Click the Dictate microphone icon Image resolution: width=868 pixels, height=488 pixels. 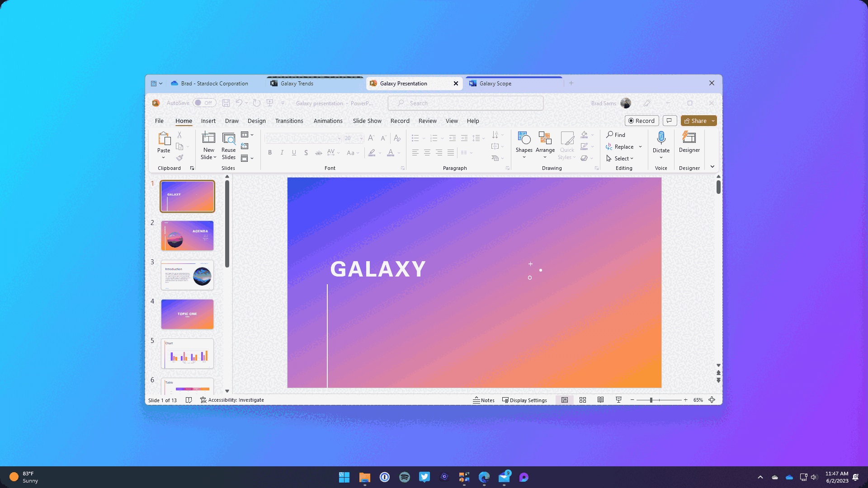coord(661,138)
